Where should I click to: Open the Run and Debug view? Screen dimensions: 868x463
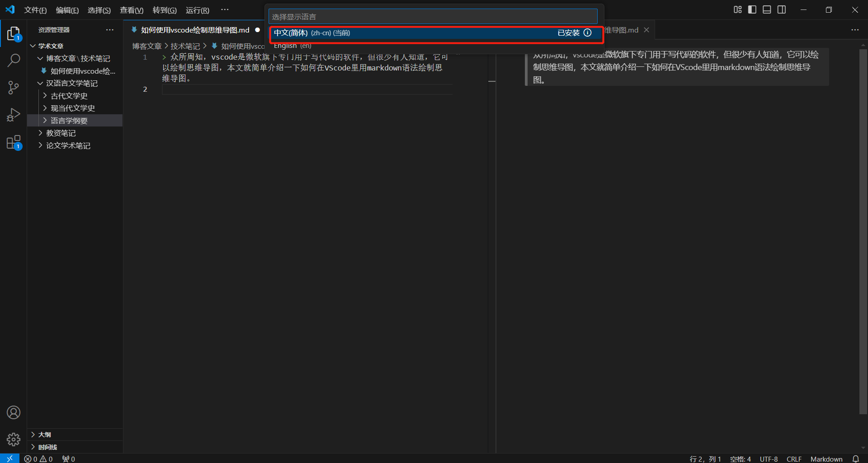pos(14,115)
